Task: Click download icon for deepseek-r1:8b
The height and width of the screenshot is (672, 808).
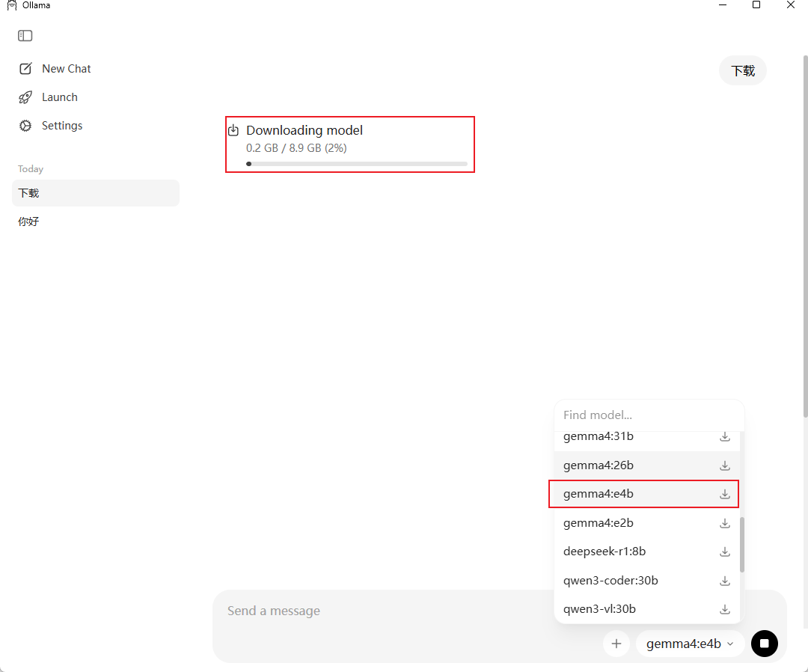Action: (x=724, y=552)
